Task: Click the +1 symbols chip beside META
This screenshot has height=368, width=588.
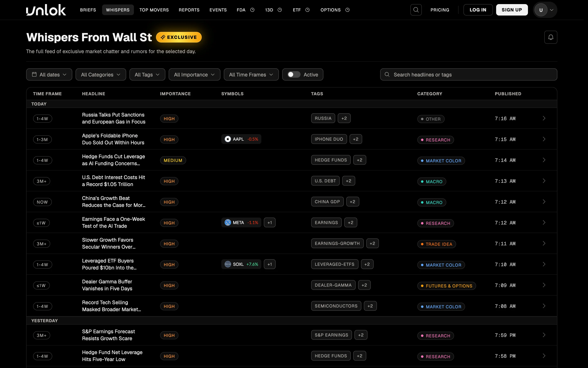Action: 269,223
